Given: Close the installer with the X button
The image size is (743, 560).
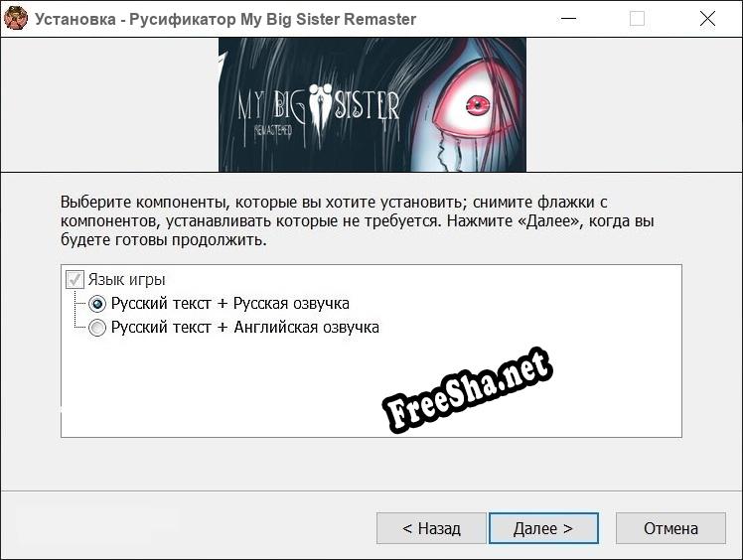Looking at the screenshot, I should 707,19.
